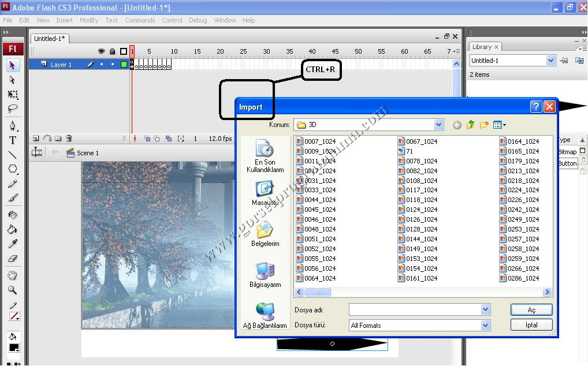Select the Pen tool in the toolbar
This screenshot has width=588, height=366.
13,125
